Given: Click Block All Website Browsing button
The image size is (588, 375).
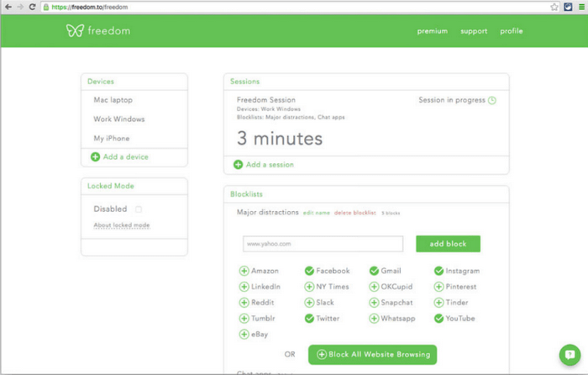Looking at the screenshot, I should [372, 355].
